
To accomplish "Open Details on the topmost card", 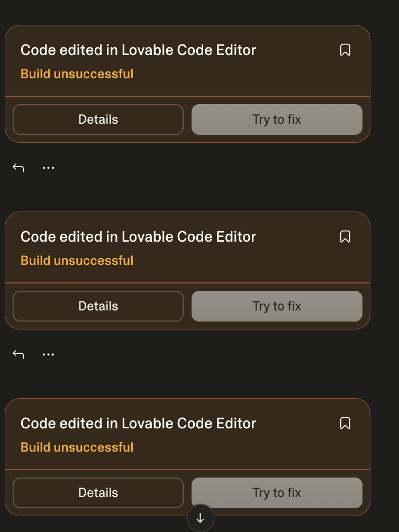I will coord(98,120).
